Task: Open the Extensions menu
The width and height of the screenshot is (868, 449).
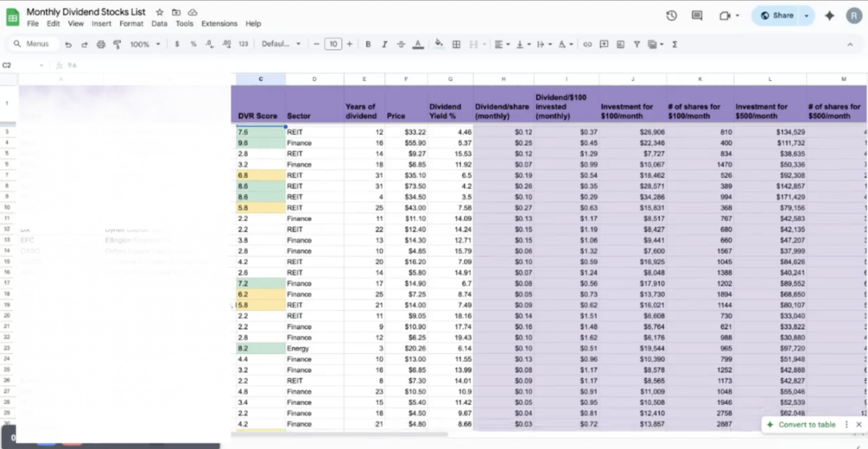Action: click(219, 24)
